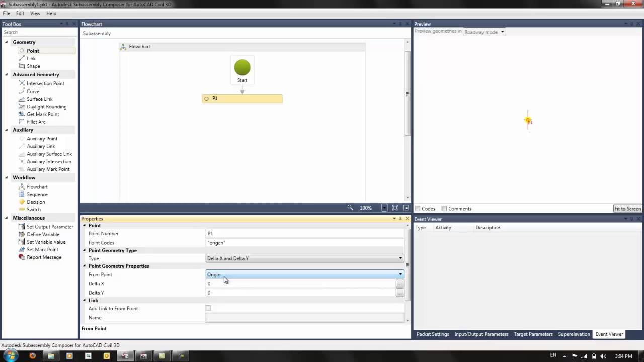
Task: Open the Edit menu
Action: pos(20,13)
